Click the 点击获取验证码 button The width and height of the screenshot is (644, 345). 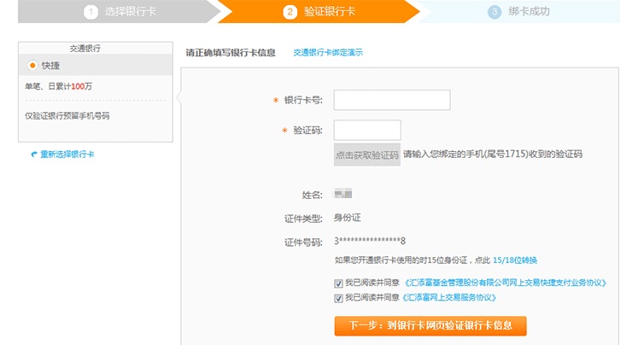366,155
